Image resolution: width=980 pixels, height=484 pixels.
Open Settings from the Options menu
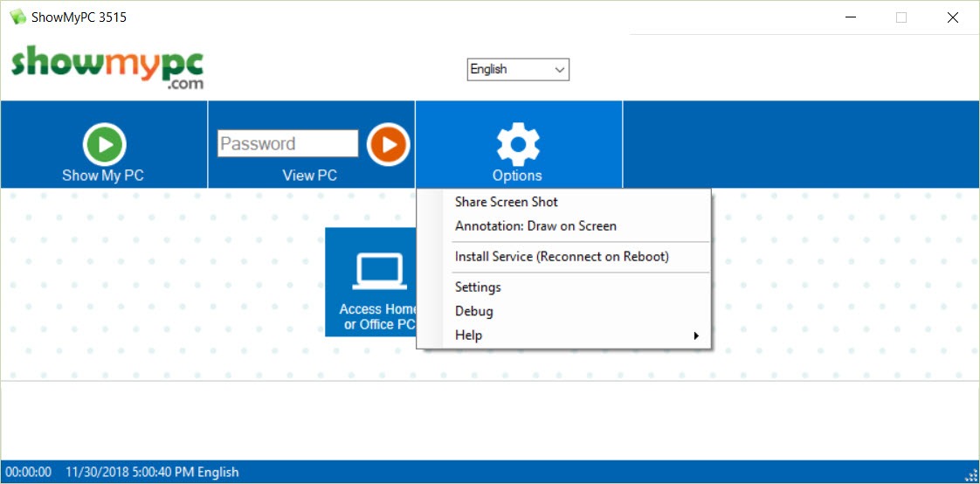pyautogui.click(x=478, y=287)
